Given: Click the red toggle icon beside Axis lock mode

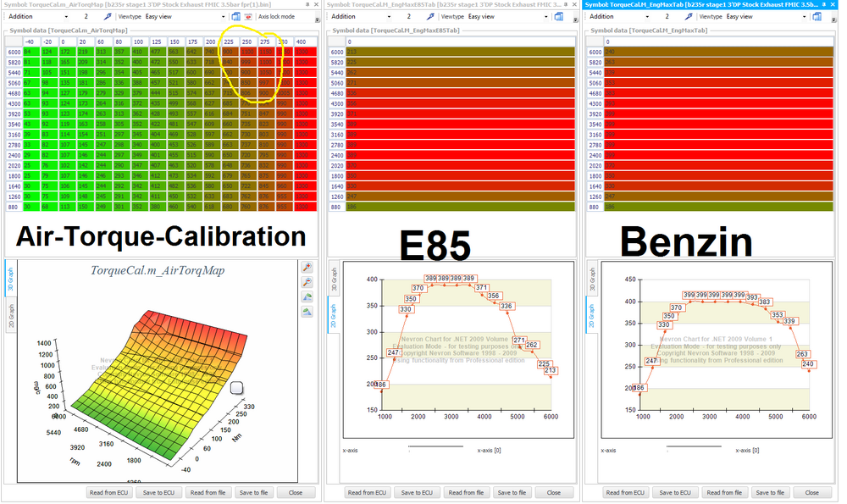Looking at the screenshot, I should pos(248,17).
